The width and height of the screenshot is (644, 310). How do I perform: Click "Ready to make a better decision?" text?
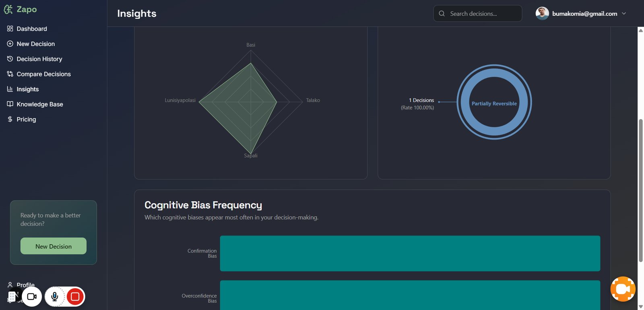pyautogui.click(x=51, y=219)
